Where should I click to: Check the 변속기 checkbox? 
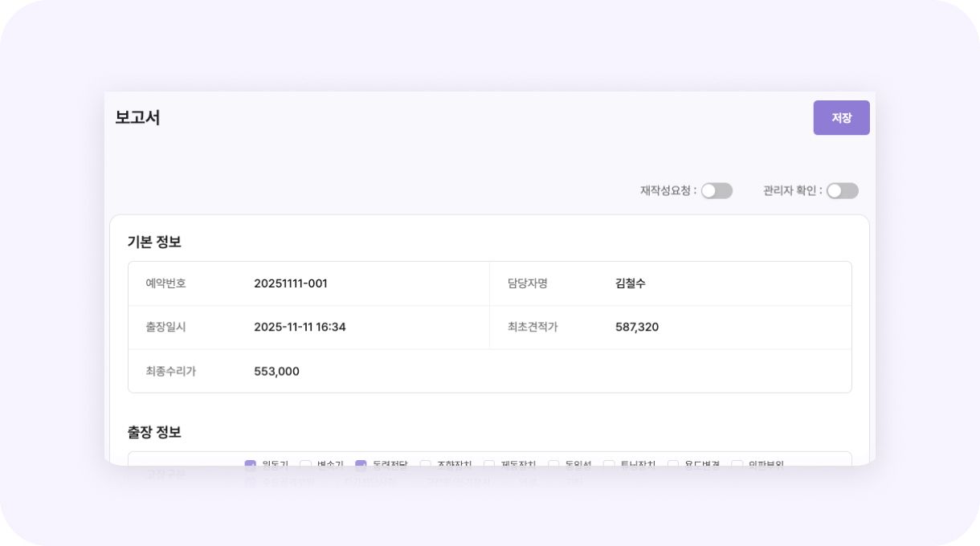(305, 464)
